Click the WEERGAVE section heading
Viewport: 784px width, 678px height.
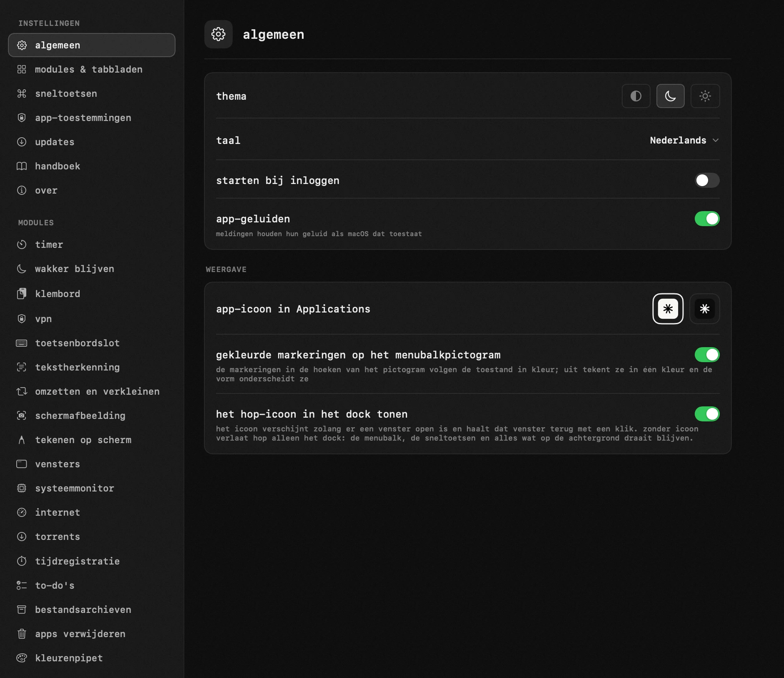[x=226, y=270]
